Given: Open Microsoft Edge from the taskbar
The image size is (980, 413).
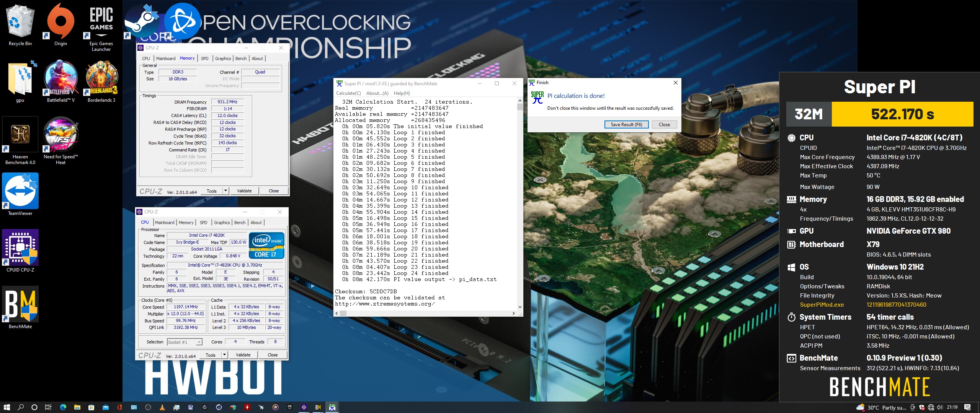Looking at the screenshot, I should tap(63, 407).
